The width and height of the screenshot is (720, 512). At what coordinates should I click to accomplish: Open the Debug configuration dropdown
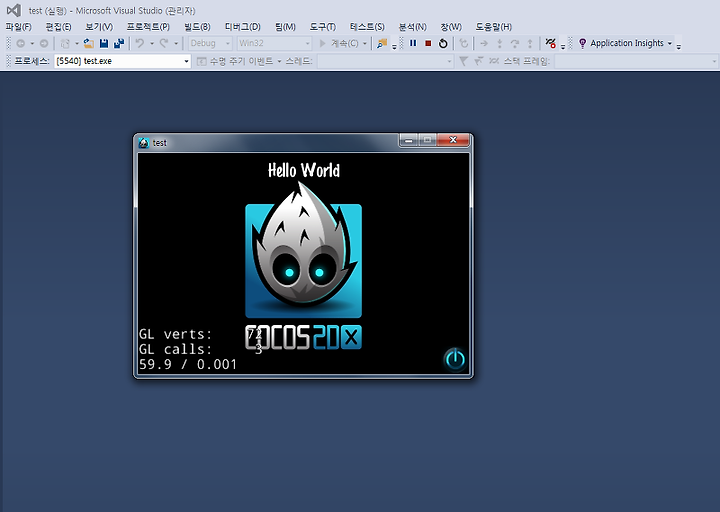coord(210,43)
